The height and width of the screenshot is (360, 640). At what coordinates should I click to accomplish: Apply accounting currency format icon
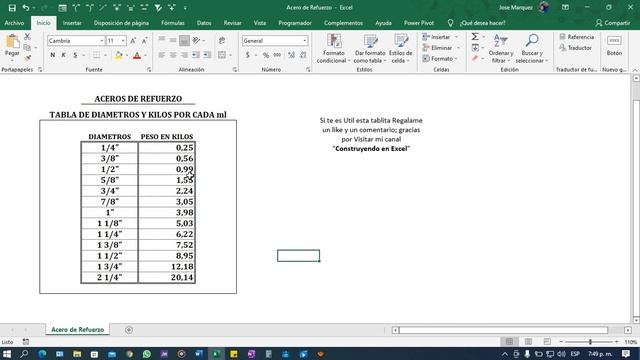[x=247, y=55]
